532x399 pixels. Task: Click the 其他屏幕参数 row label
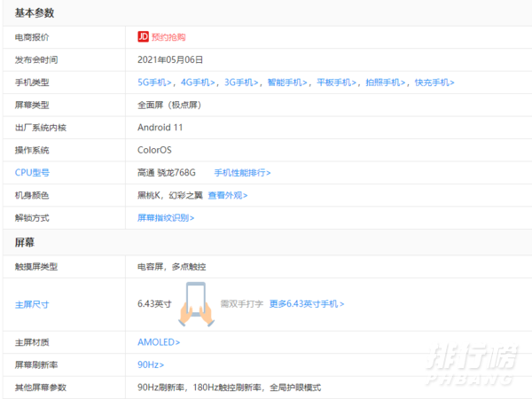pyautogui.click(x=41, y=387)
